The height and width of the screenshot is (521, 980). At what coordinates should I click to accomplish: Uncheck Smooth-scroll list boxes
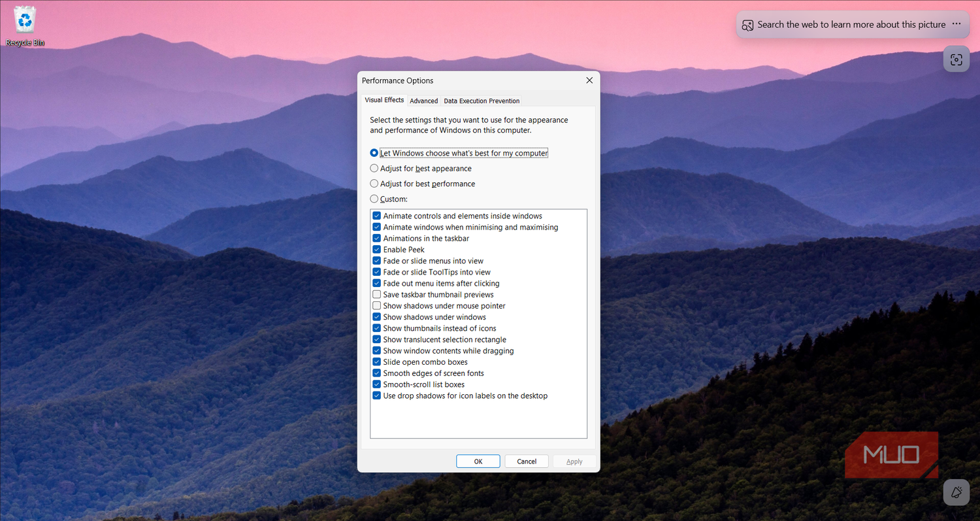tap(377, 384)
